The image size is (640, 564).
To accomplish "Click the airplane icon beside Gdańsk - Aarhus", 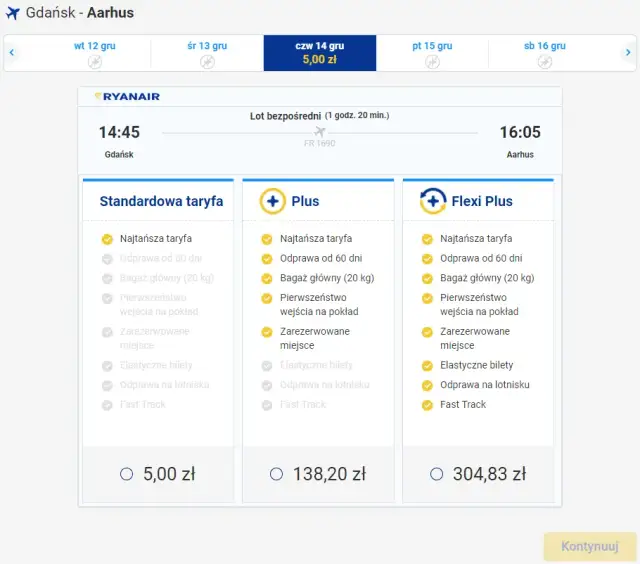I will click(x=13, y=13).
